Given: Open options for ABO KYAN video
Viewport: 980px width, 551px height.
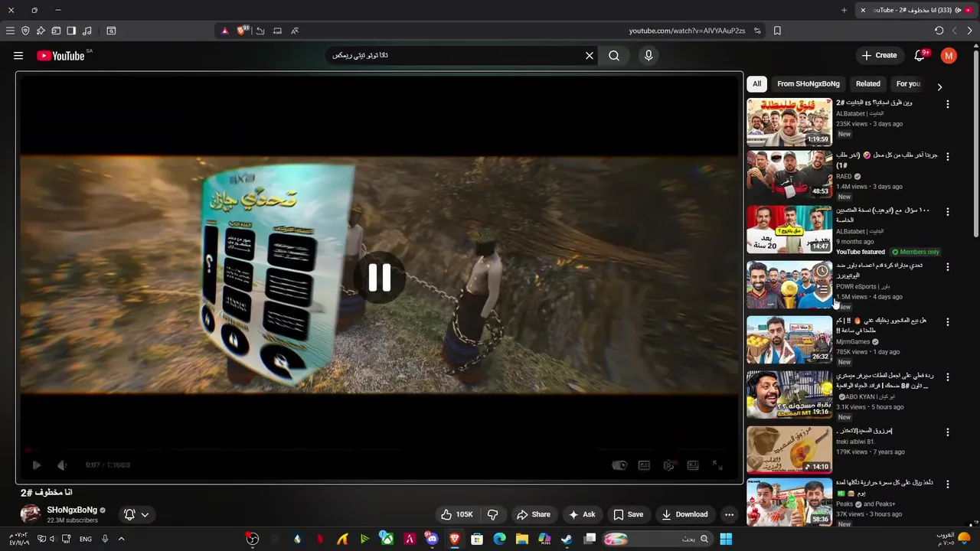Looking at the screenshot, I should click(x=948, y=377).
